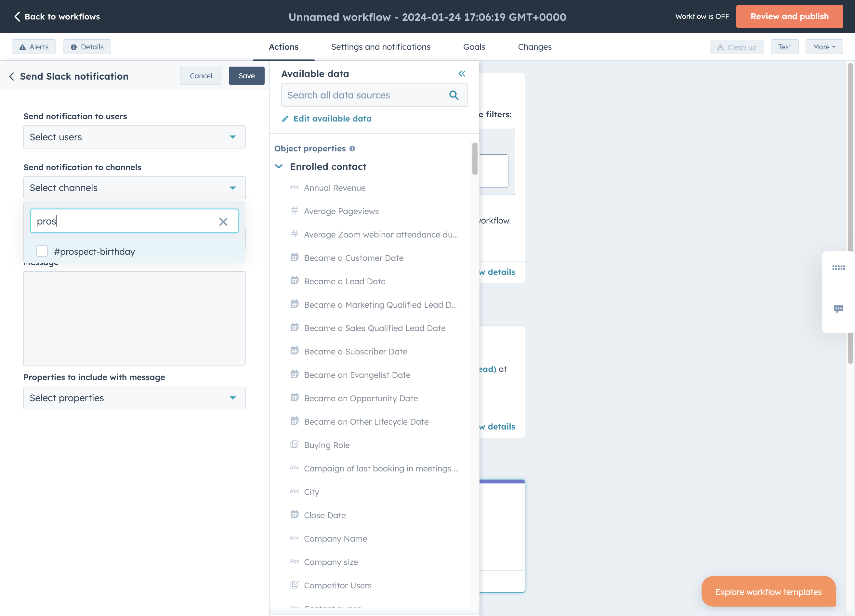Click the checklist icon beside Buying Role
This screenshot has width=855, height=616.
[295, 444]
